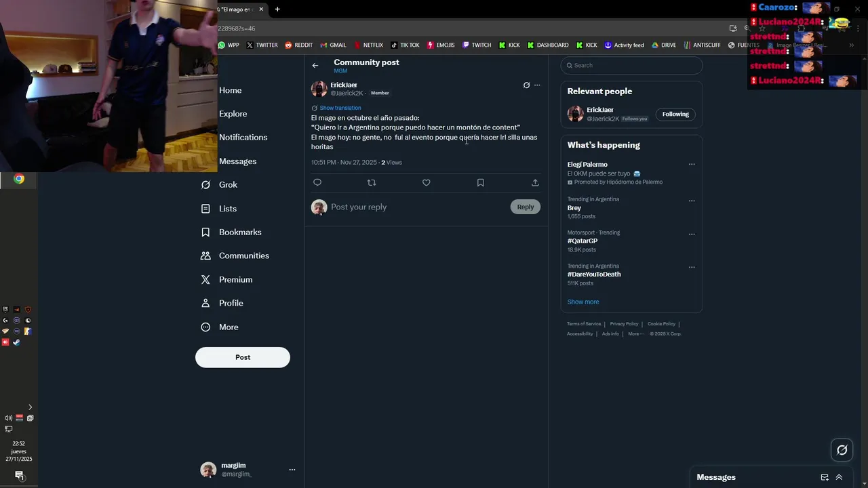
Task: Open the WPP bookmark
Action: click(x=229, y=45)
